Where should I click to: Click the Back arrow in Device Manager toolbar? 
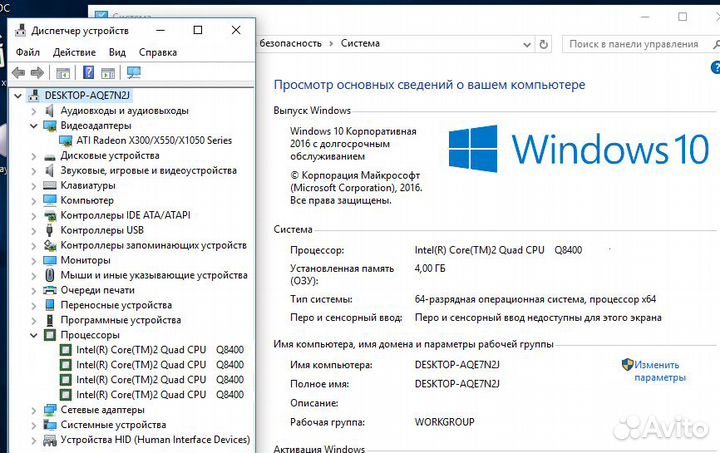18,73
